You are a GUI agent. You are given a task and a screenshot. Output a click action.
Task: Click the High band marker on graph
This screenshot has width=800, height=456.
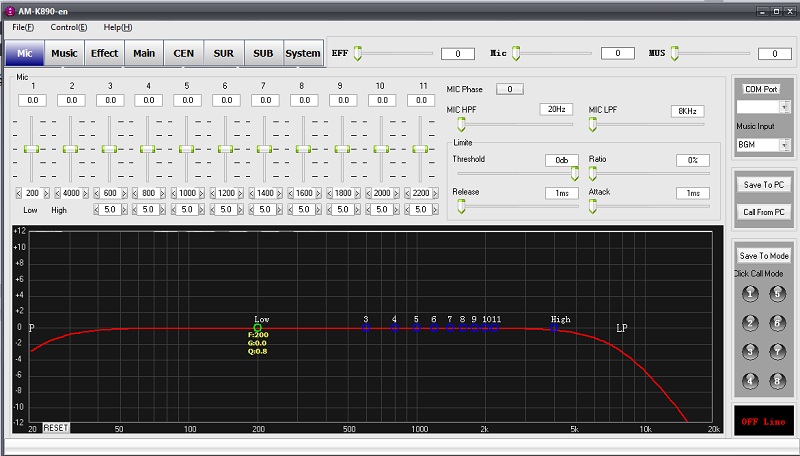point(554,327)
